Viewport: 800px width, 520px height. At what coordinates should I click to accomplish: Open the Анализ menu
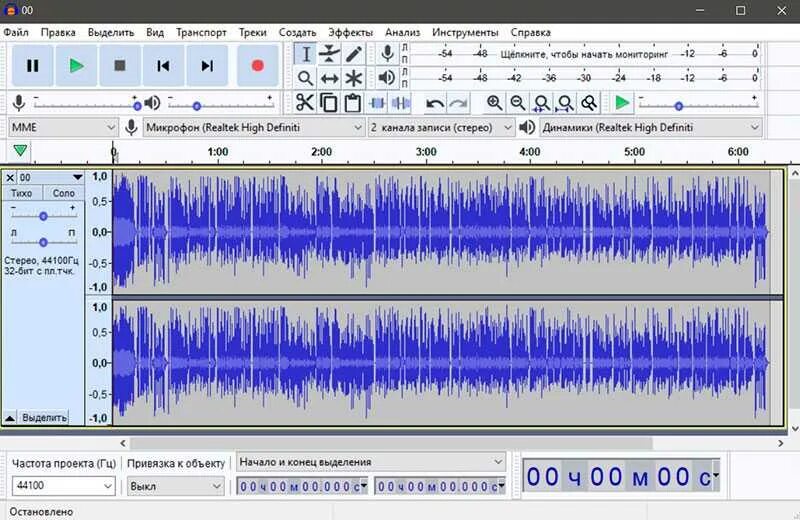pyautogui.click(x=403, y=32)
